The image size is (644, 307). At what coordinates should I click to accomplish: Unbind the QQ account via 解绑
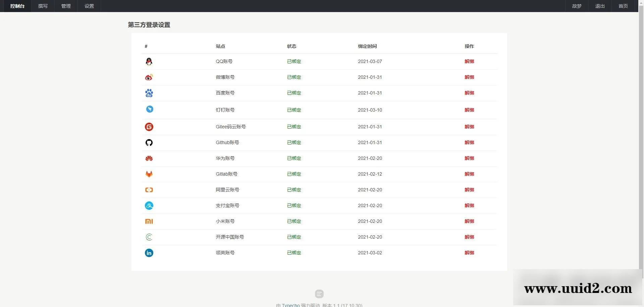click(469, 61)
